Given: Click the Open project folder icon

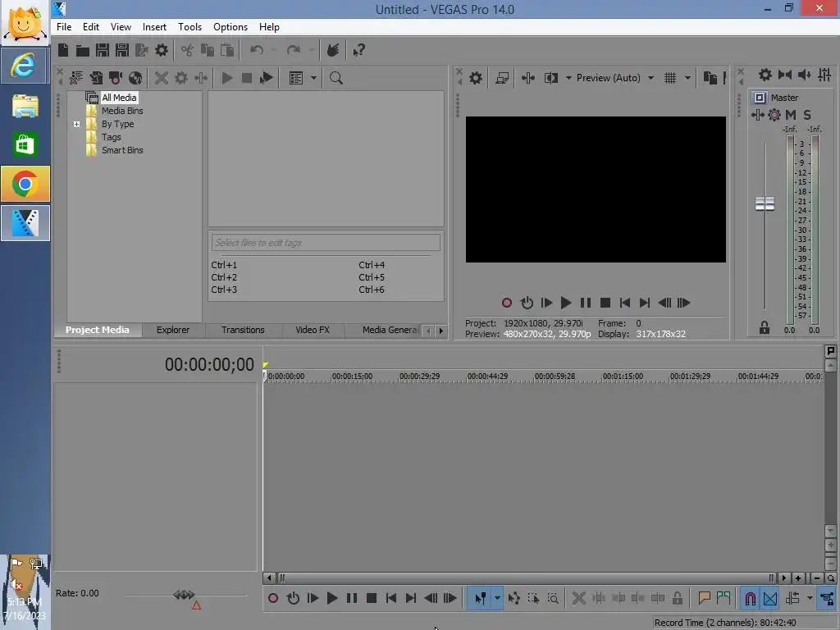Looking at the screenshot, I should 83,50.
